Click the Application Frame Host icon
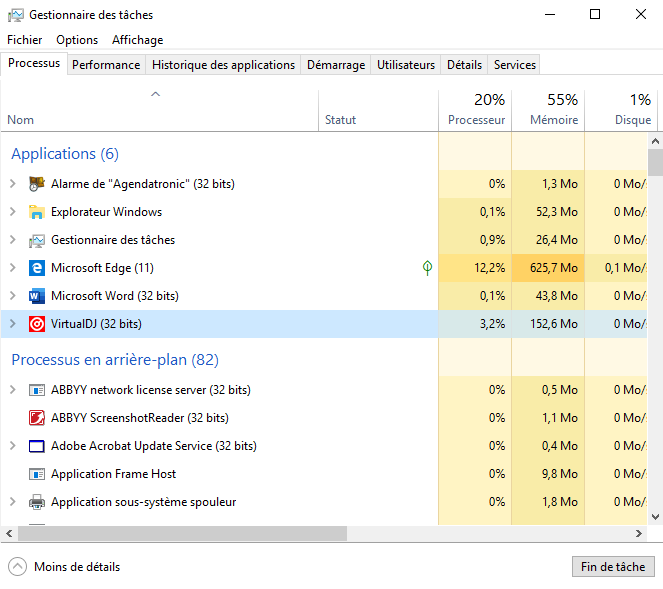This screenshot has width=663, height=589. pyautogui.click(x=37, y=474)
